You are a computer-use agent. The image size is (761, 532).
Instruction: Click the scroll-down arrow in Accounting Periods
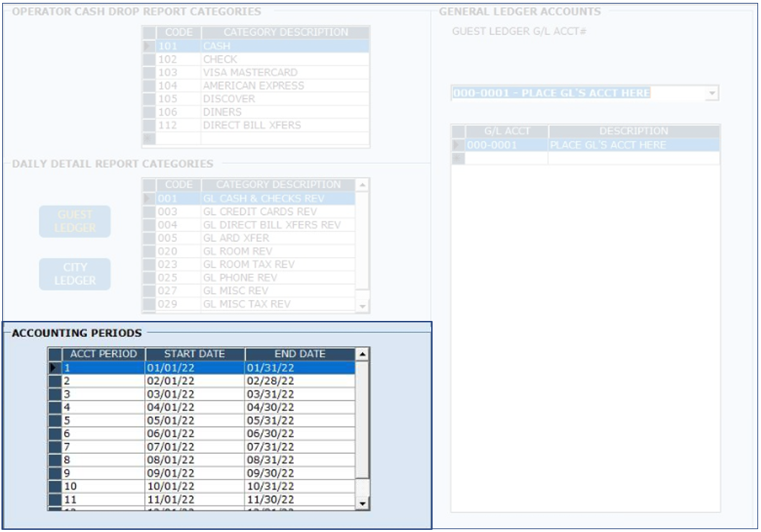[x=362, y=504]
